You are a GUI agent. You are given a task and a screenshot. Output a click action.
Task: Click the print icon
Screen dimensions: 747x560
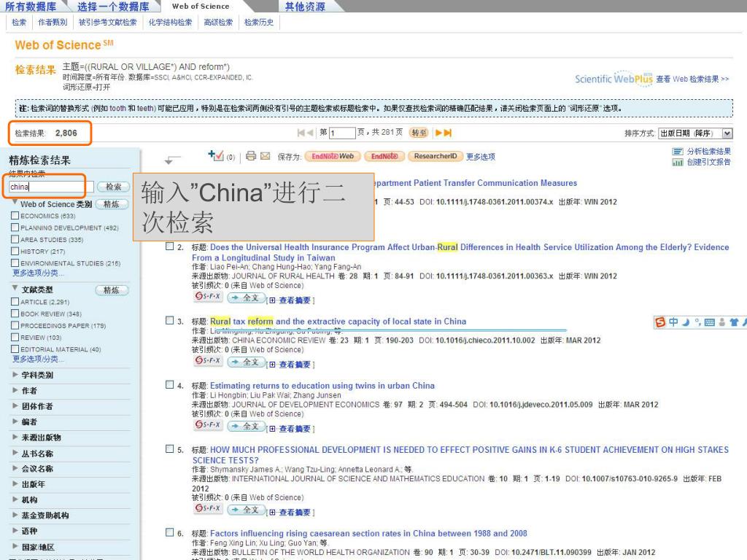pyautogui.click(x=251, y=156)
